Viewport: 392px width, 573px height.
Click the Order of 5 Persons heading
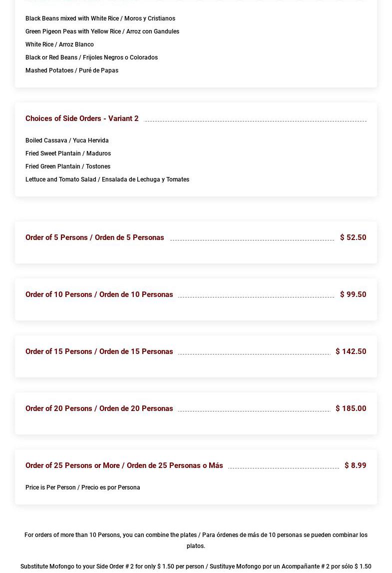pos(94,237)
